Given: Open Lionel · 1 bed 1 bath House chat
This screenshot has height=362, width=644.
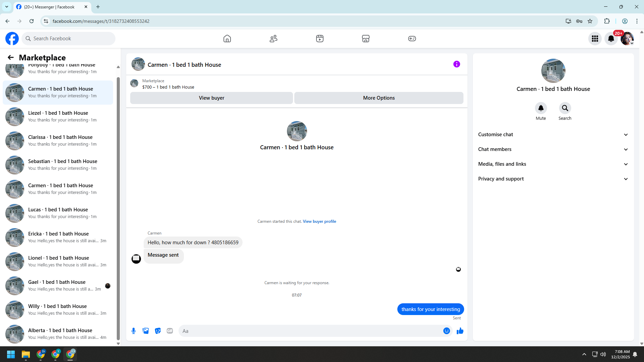Looking at the screenshot, I should click(58, 261).
